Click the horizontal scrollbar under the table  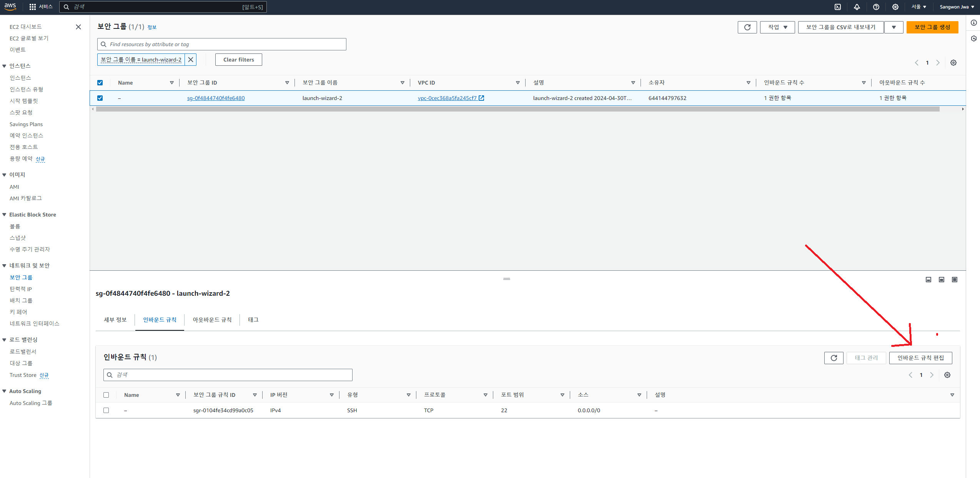click(517, 109)
